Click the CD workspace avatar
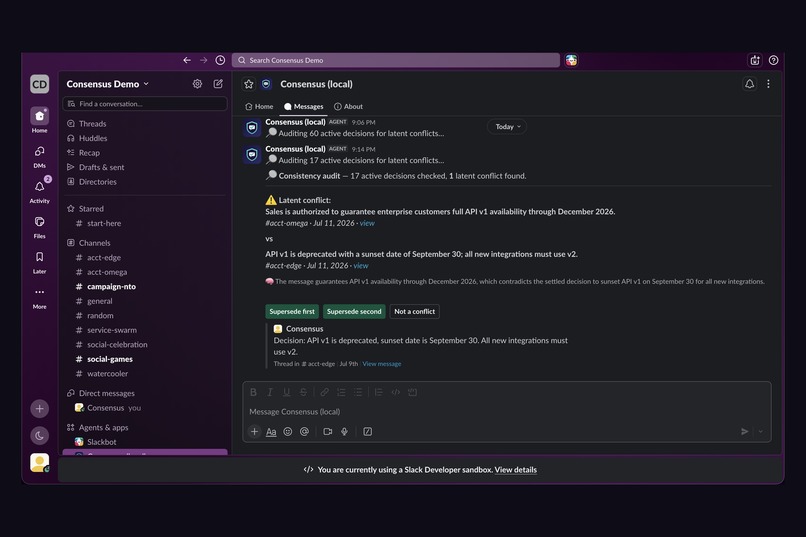The height and width of the screenshot is (537, 806). click(40, 84)
